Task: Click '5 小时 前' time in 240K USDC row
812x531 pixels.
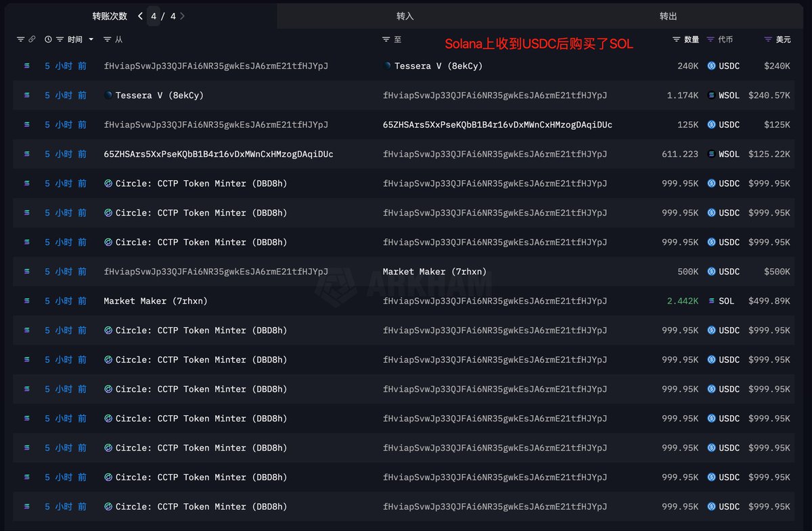Action: pyautogui.click(x=66, y=66)
